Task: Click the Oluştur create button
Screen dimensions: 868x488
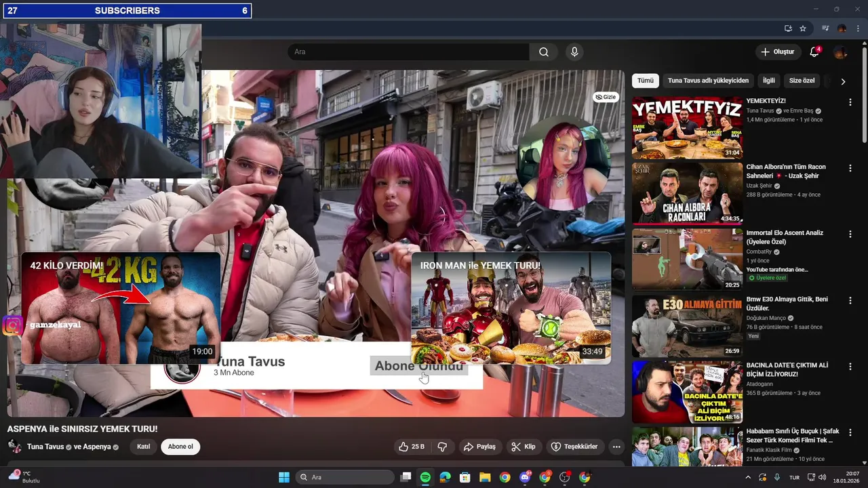Action: click(x=777, y=52)
